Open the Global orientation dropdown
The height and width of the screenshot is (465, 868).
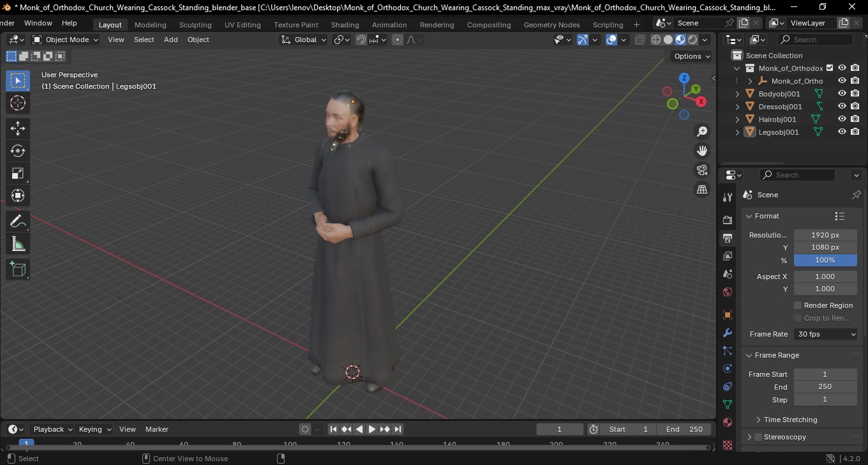tap(304, 40)
